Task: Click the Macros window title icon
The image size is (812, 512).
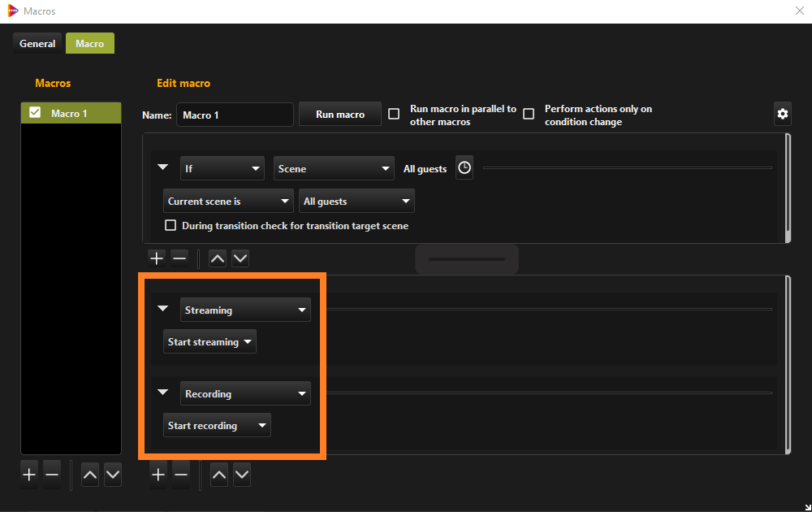Action: click(12, 11)
